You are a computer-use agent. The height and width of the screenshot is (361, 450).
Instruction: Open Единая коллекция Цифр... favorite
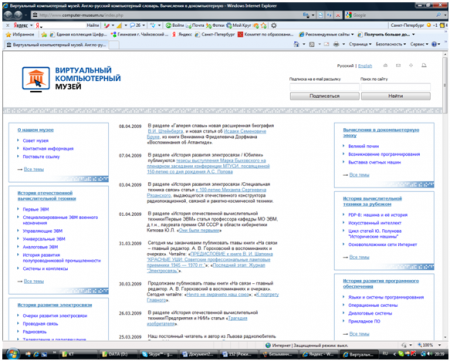pyautogui.click(x=78, y=34)
